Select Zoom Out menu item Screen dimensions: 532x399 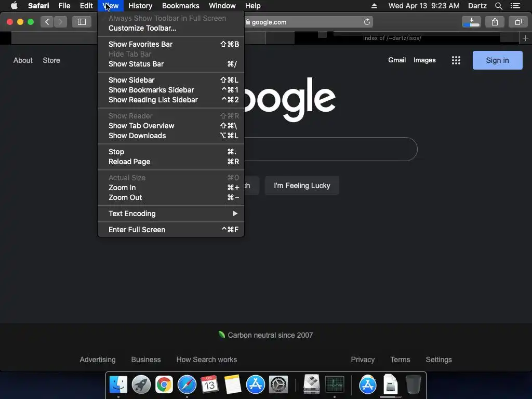click(170, 197)
